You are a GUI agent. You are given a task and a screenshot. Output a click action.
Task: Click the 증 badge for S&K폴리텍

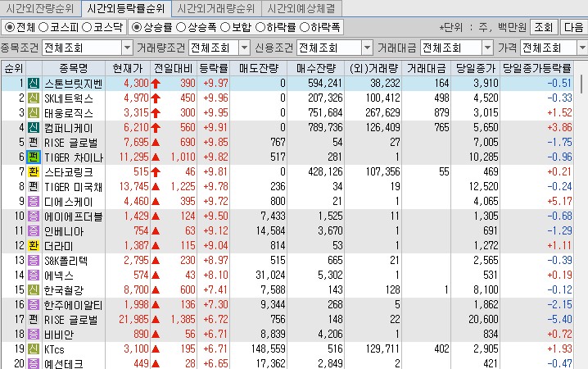(x=34, y=261)
